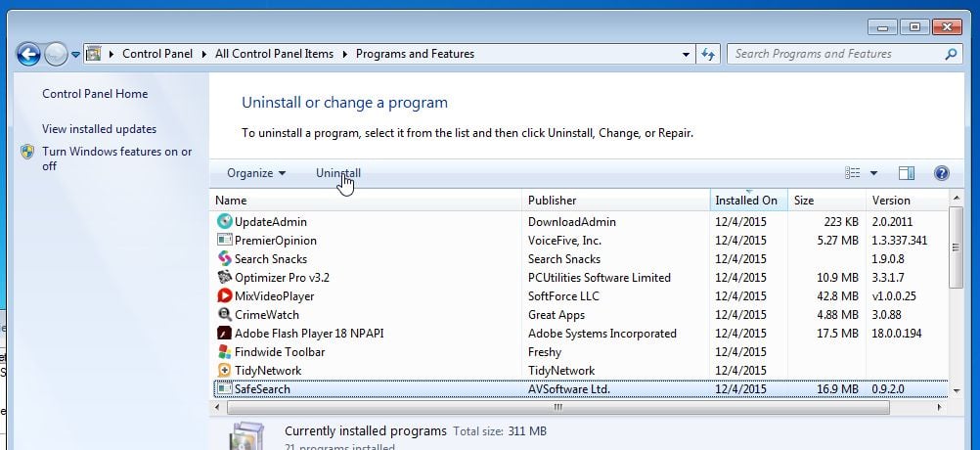Select MixVideoPlayer entry name
Viewport: 980px width, 450px height.
(275, 296)
